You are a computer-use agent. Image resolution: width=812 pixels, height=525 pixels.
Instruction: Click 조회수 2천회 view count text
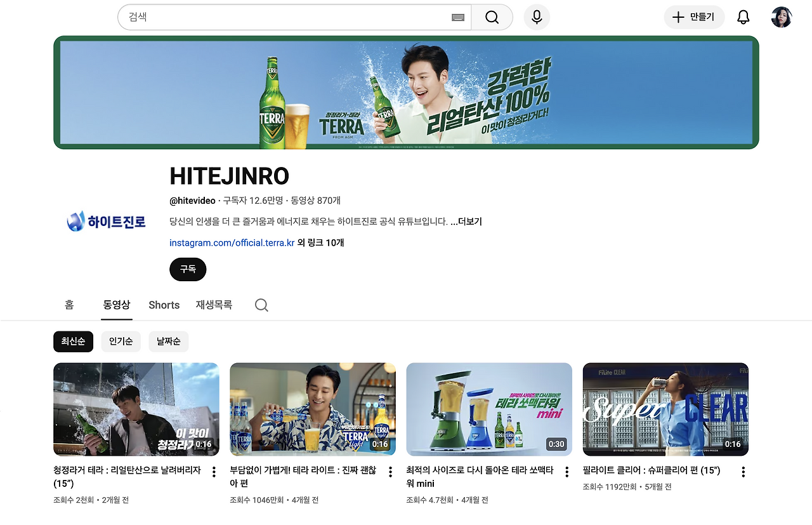point(74,500)
